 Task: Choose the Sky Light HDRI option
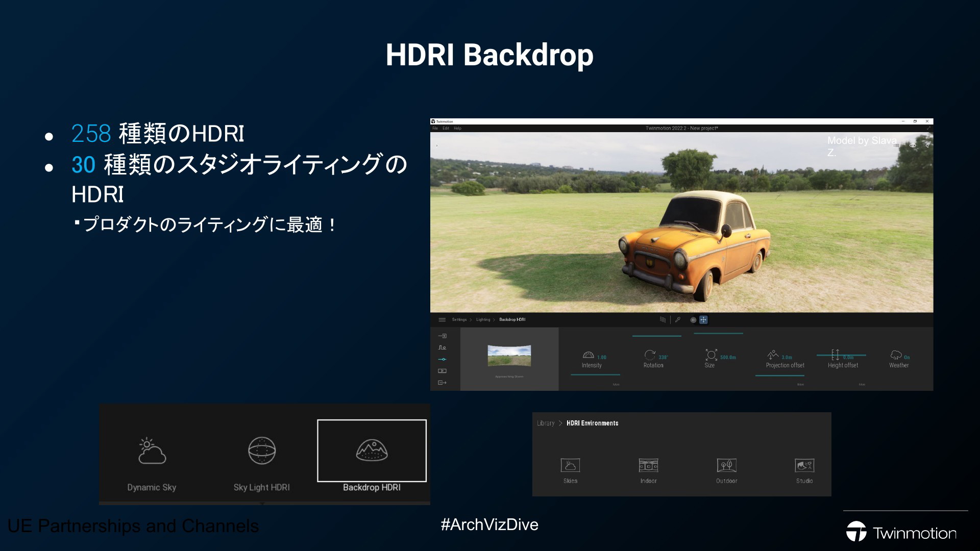262,463
